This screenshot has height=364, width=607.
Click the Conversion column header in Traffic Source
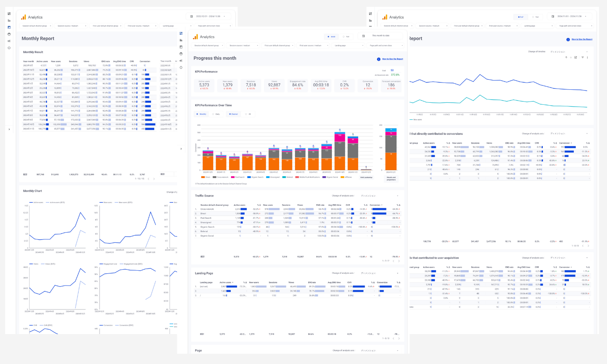click(x=375, y=205)
